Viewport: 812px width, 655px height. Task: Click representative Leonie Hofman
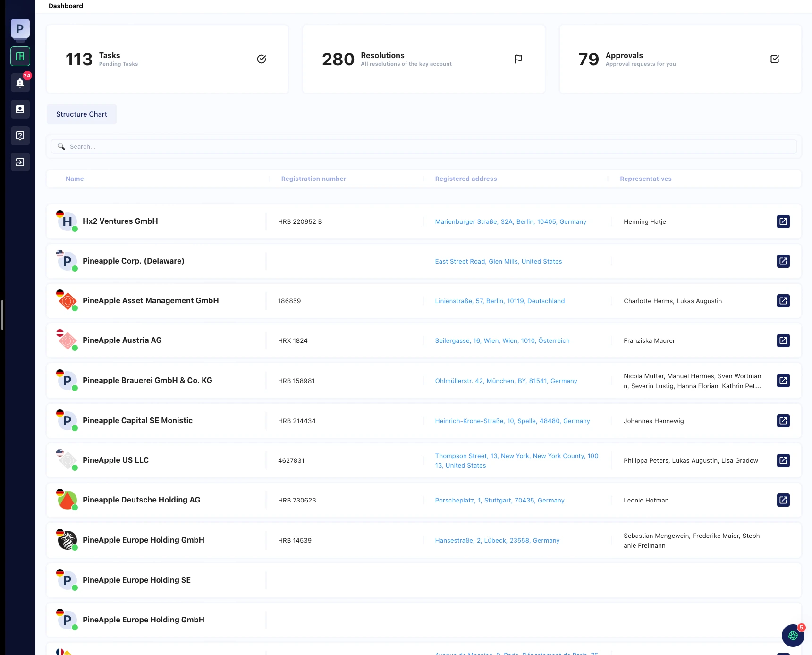pyautogui.click(x=646, y=500)
